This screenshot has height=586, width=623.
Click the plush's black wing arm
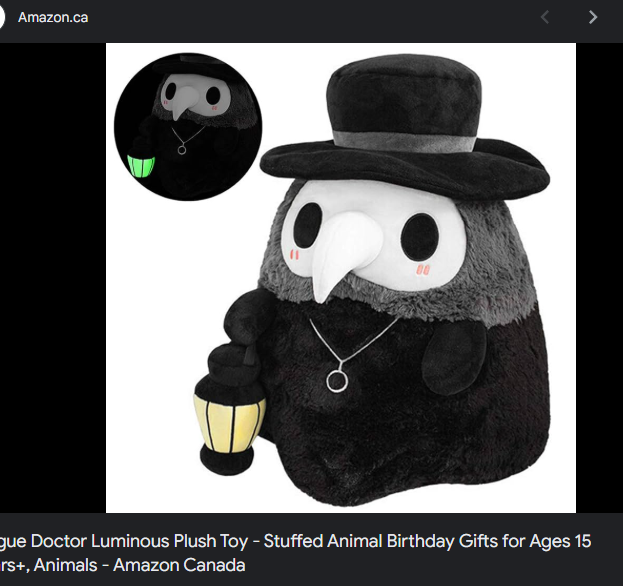(x=453, y=357)
